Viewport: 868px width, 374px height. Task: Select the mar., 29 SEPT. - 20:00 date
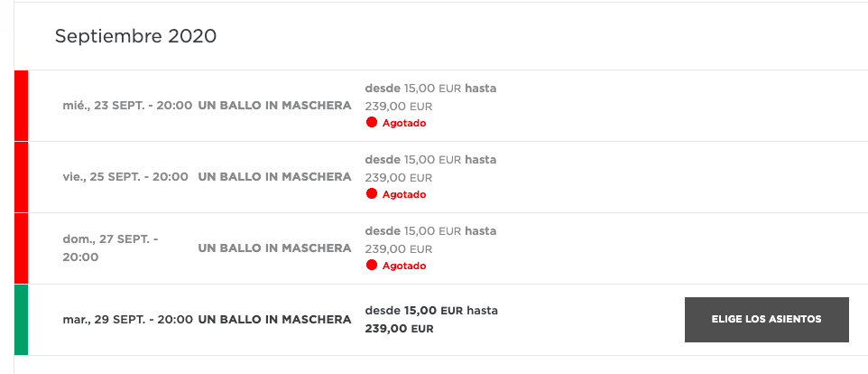click(128, 320)
